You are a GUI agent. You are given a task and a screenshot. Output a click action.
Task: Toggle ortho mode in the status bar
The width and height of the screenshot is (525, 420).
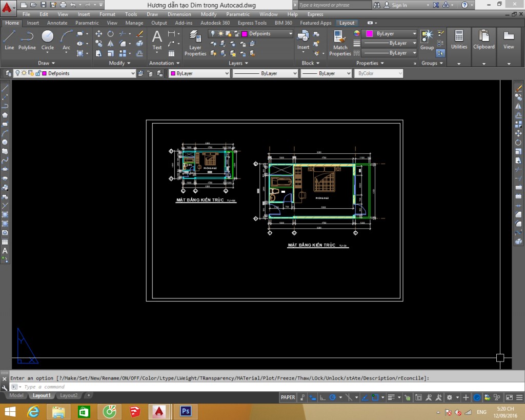pyautogui.click(x=322, y=397)
